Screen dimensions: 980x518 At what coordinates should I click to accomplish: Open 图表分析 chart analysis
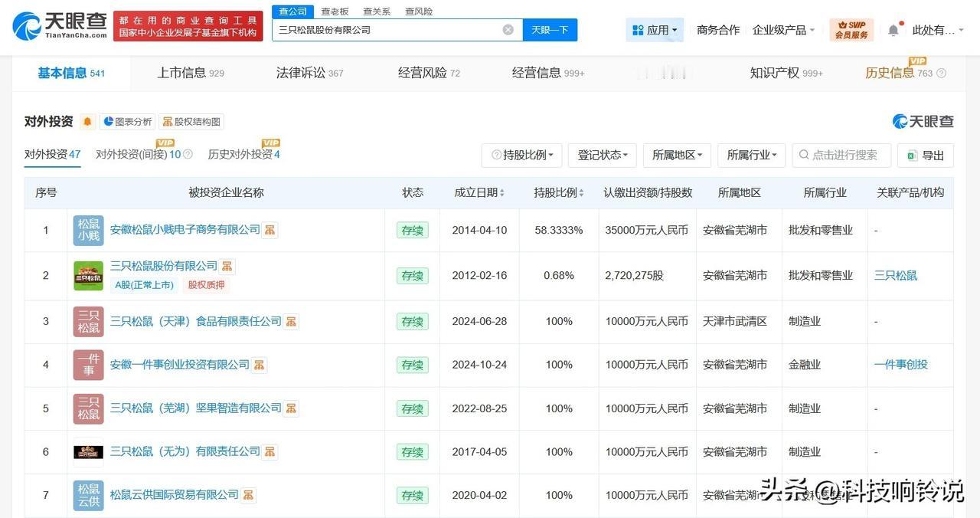(126, 121)
